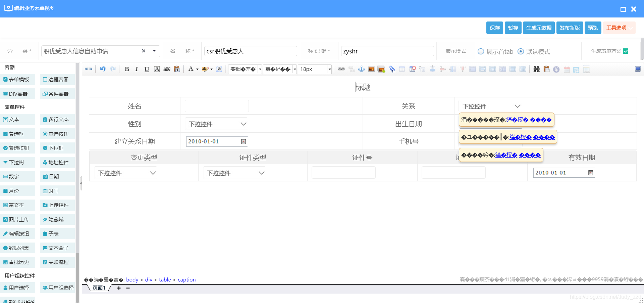The width and height of the screenshot is (644, 303).
Task: Click the 名称 input field
Action: pyautogui.click(x=251, y=51)
